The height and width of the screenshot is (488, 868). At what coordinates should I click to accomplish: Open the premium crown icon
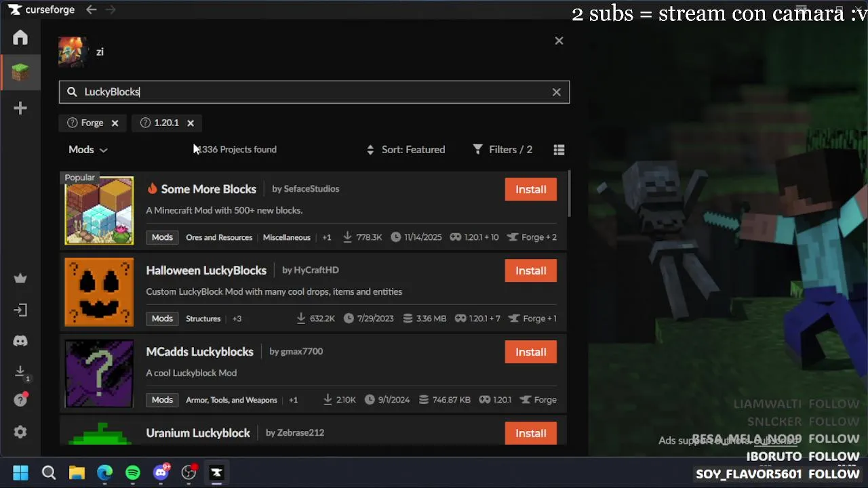click(20, 279)
